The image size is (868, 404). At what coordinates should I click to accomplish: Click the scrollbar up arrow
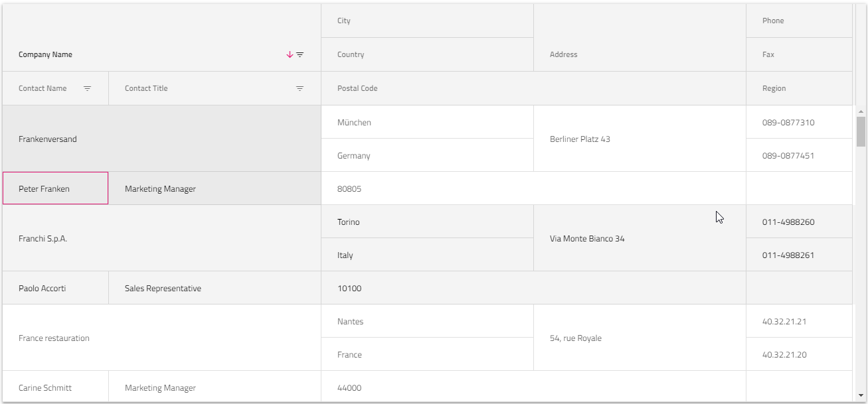pyautogui.click(x=861, y=111)
